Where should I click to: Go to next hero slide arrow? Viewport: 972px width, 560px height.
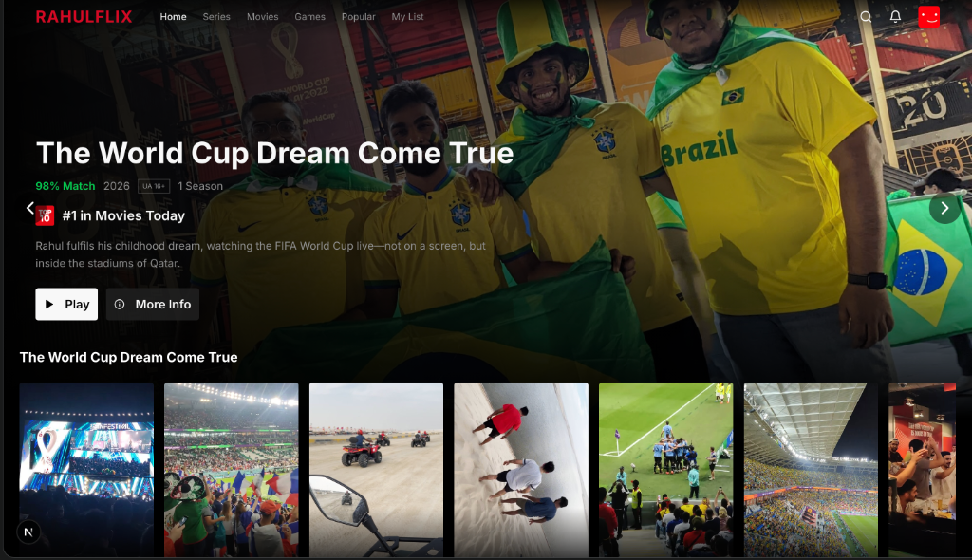coord(944,209)
